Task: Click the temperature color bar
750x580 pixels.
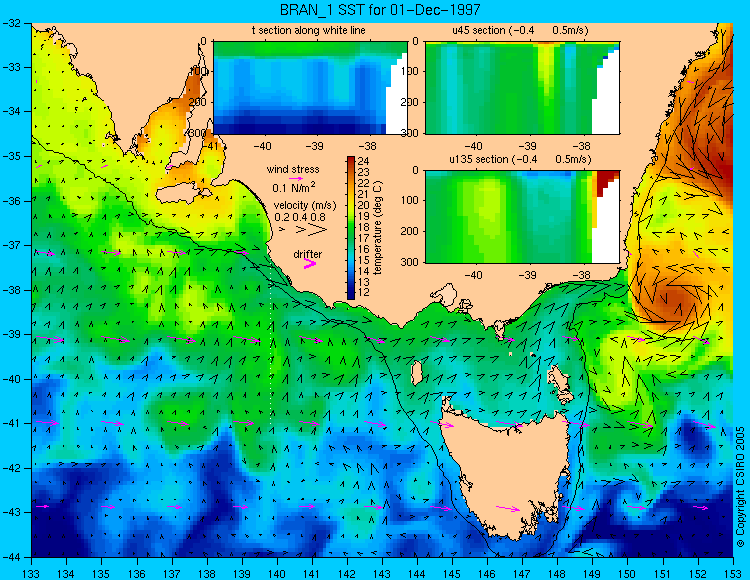Action: [351, 228]
